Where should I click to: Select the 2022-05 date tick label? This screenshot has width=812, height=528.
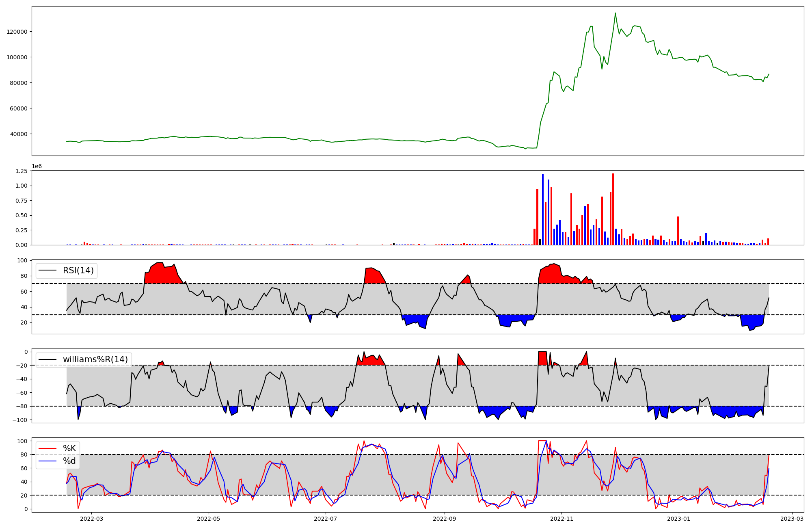pos(209,519)
